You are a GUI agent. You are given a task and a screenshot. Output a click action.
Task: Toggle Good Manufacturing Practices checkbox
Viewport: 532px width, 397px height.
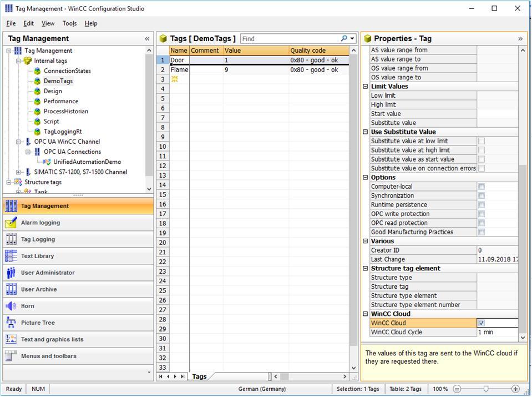(x=481, y=232)
